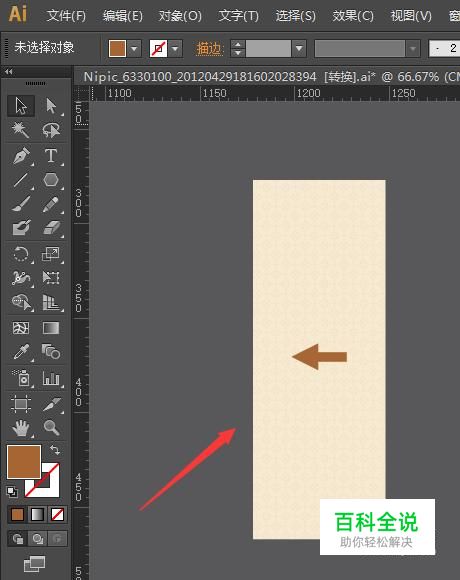Click the stroke none swatch in control bar
Image resolution: width=460 pixels, height=580 pixels.
pyautogui.click(x=158, y=48)
